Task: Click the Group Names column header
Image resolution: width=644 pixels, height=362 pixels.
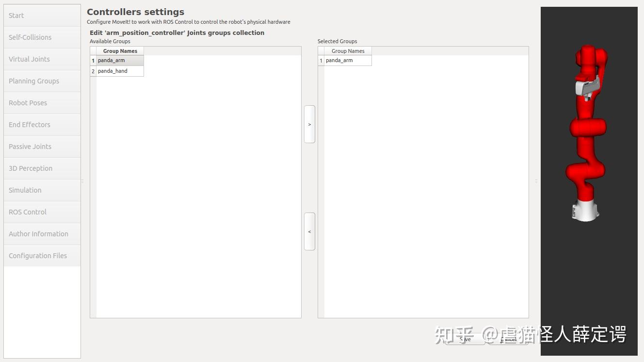Action: coord(120,50)
